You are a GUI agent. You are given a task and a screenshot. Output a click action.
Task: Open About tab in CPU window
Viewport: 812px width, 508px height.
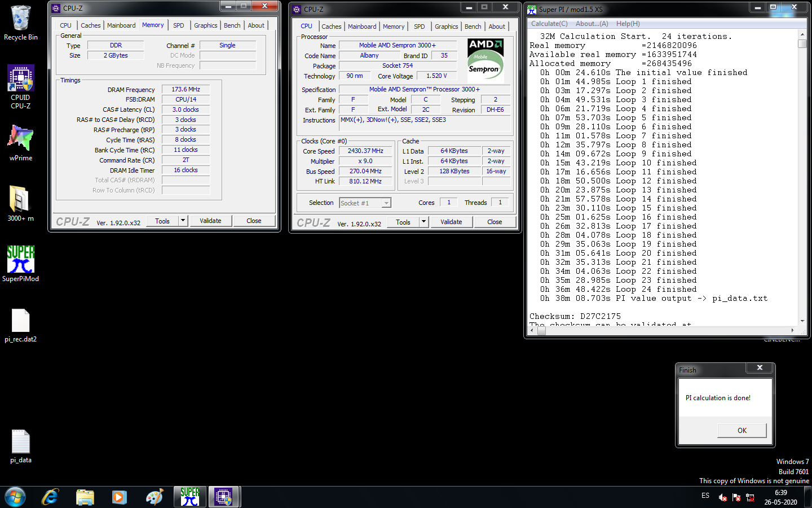click(497, 27)
